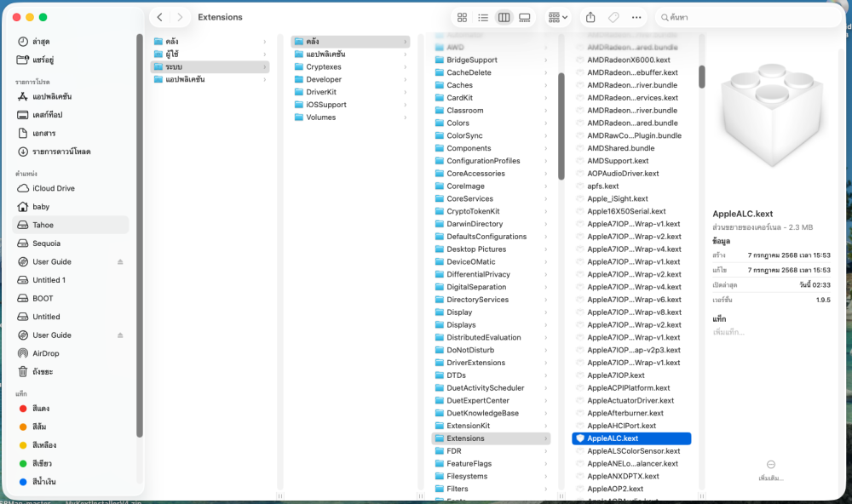Open the More actions ellipsis menu
Screen dimensions: 852x504
pyautogui.click(x=636, y=17)
